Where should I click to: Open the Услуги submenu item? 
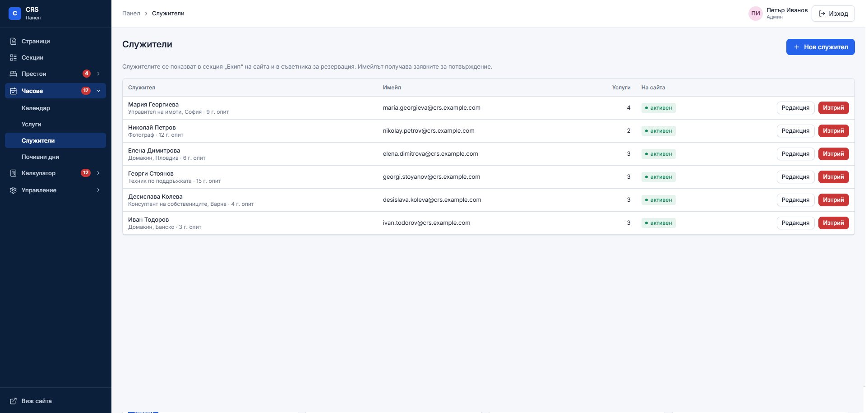coord(55,124)
